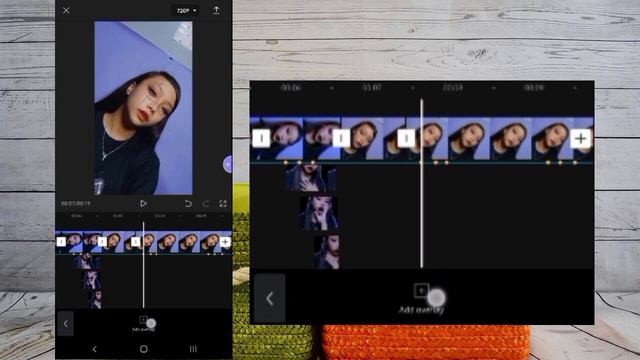Viewport: 640px width, 360px height.
Task: Open second transition marker in phone timeline
Action: [102, 242]
